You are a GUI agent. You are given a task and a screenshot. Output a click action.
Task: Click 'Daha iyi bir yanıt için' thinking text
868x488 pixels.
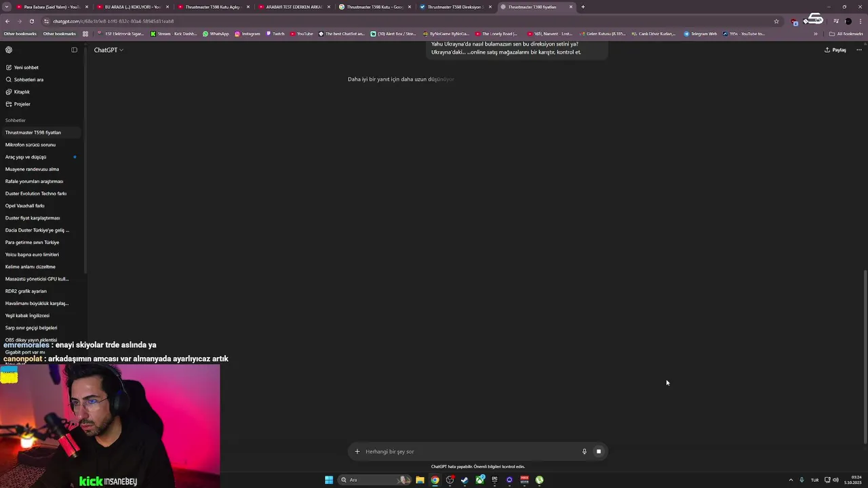[401, 79]
